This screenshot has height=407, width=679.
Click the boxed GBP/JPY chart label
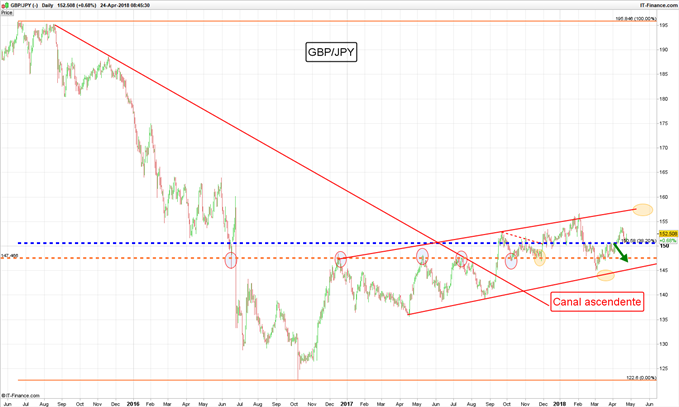[331, 52]
